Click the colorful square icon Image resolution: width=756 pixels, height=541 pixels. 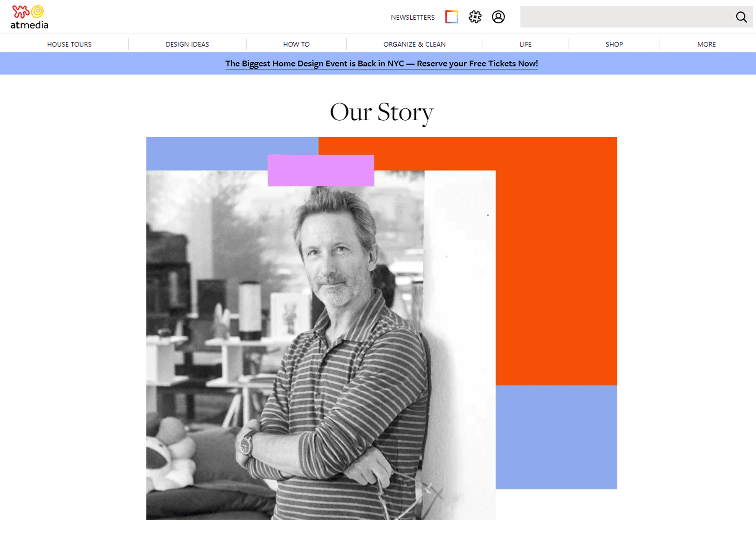[452, 17]
